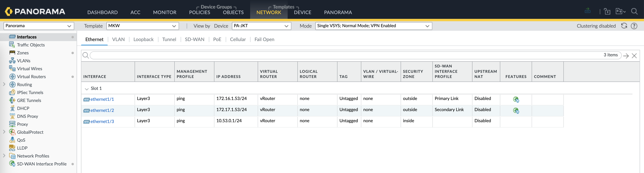Viewport: 644px width, 173px height.
Task: Apply filter using the arrow icon
Action: tap(626, 56)
